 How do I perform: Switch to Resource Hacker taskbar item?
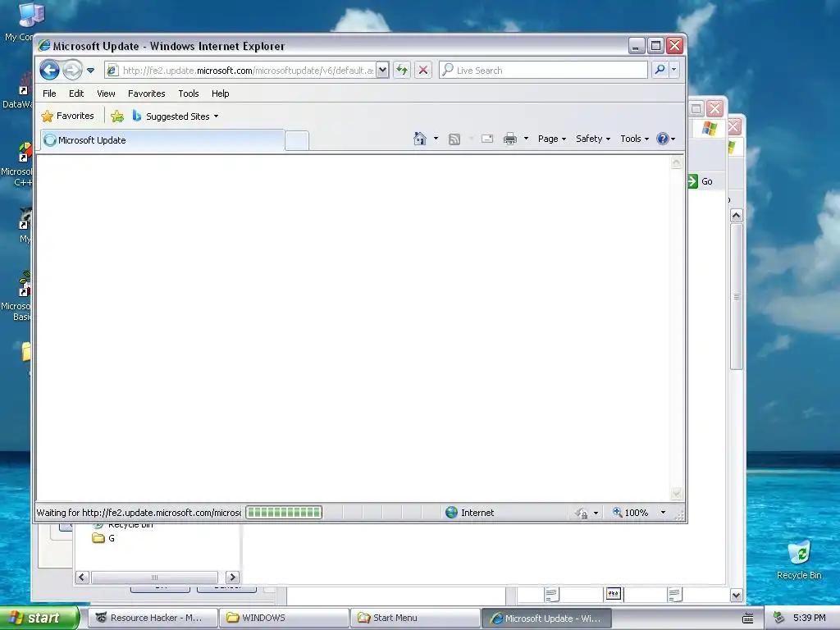pos(153,618)
